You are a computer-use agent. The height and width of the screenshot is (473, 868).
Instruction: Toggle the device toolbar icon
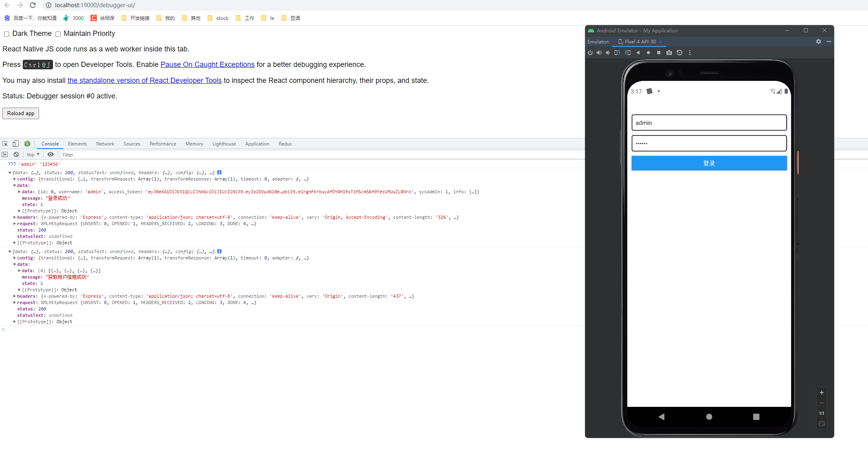pyautogui.click(x=16, y=144)
